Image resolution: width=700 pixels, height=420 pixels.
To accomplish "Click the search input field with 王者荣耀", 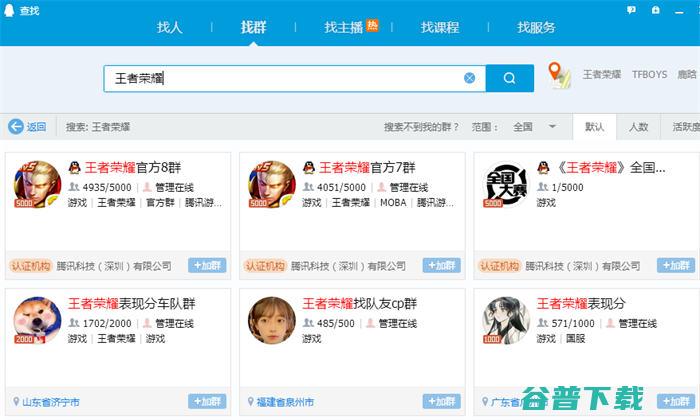I will pyautogui.click(x=295, y=79).
